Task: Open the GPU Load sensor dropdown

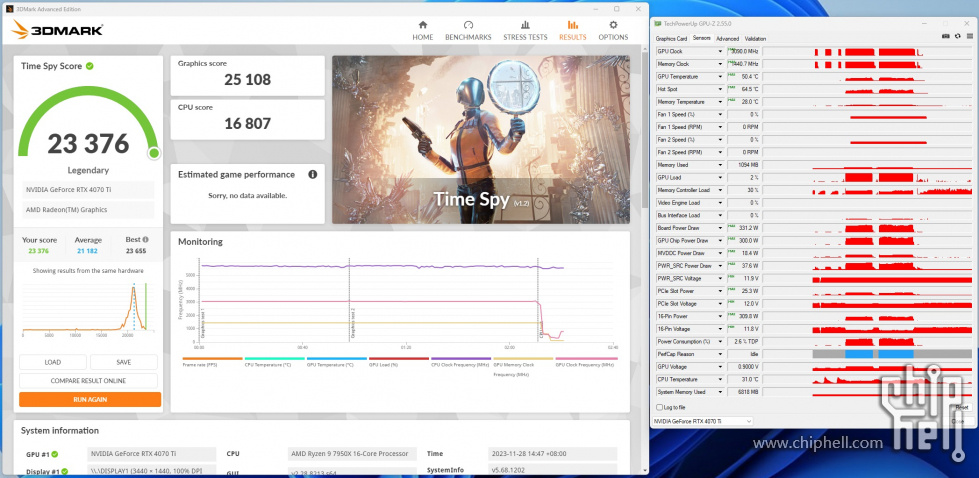Action: coord(720,177)
